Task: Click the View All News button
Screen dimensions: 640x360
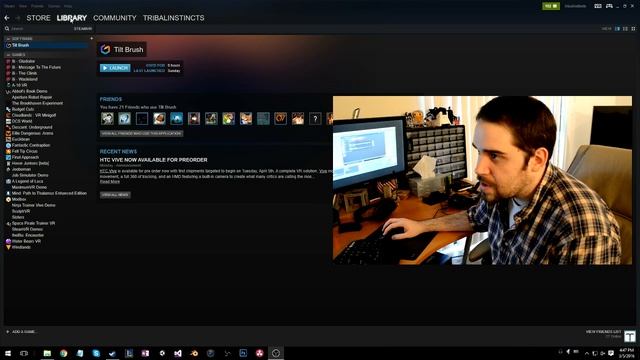Action: click(116, 195)
